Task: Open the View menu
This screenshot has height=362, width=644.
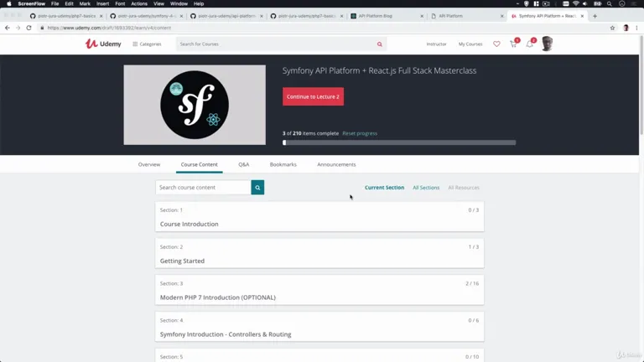Action: (158, 3)
